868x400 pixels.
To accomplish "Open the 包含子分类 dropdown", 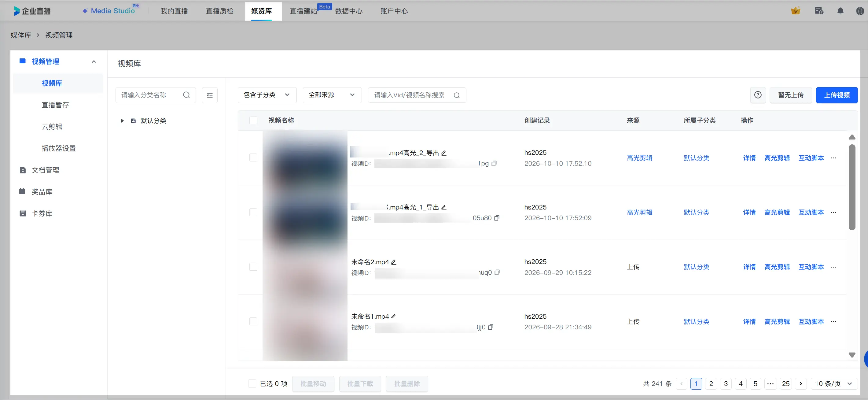I will (x=267, y=95).
